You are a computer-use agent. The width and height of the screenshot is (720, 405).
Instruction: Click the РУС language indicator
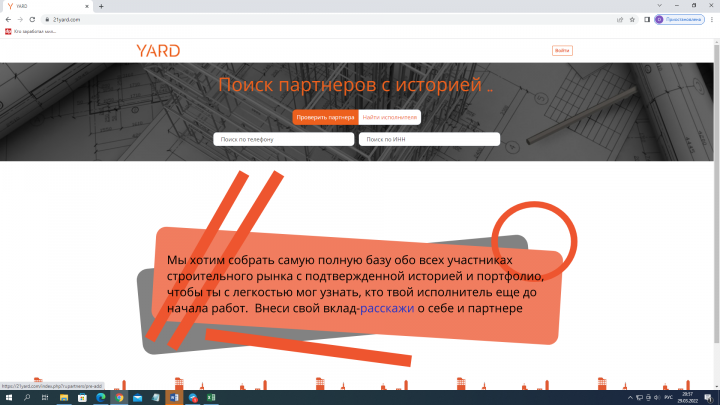point(669,398)
